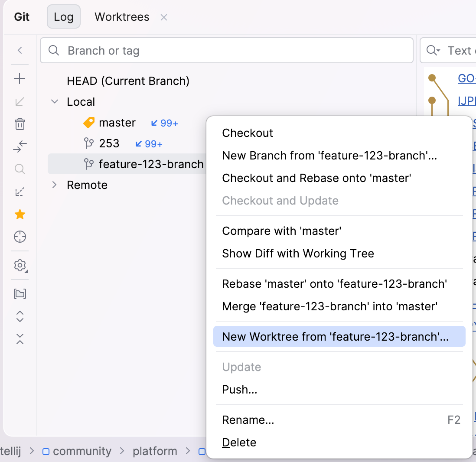
Task: Choose New Branch from 'feature-123-branch'...
Action: (x=339, y=156)
